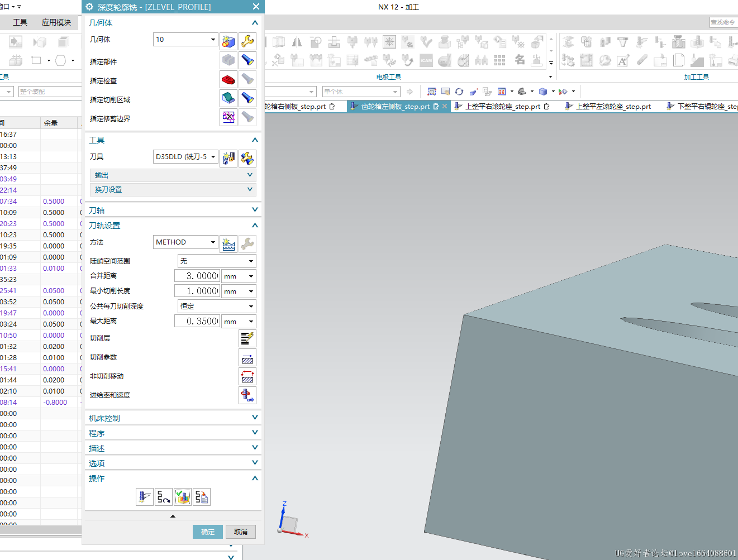738x560 pixels.
Task: Close the 齿轮箱左侧板_step.prt tab
Action: pyautogui.click(x=445, y=106)
